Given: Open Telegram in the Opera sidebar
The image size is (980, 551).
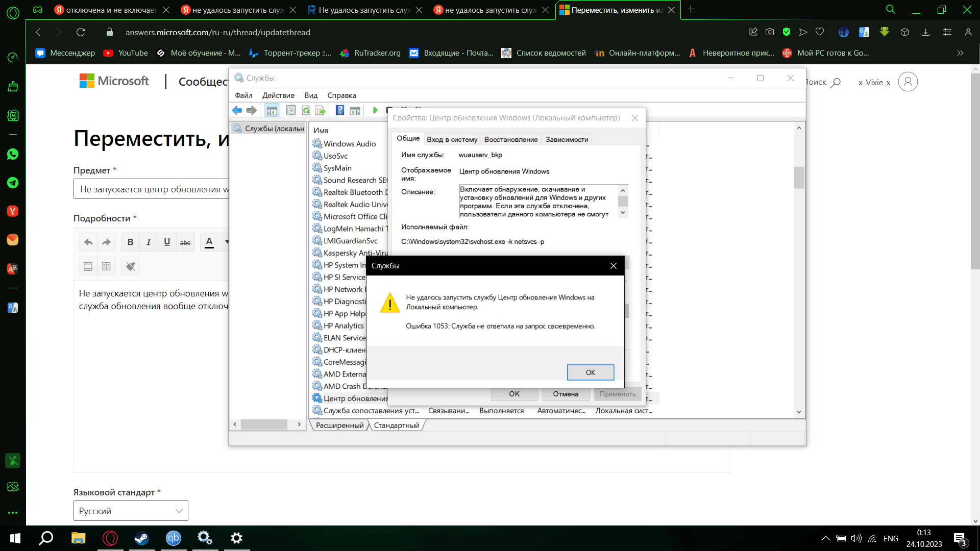Looking at the screenshot, I should (x=13, y=183).
